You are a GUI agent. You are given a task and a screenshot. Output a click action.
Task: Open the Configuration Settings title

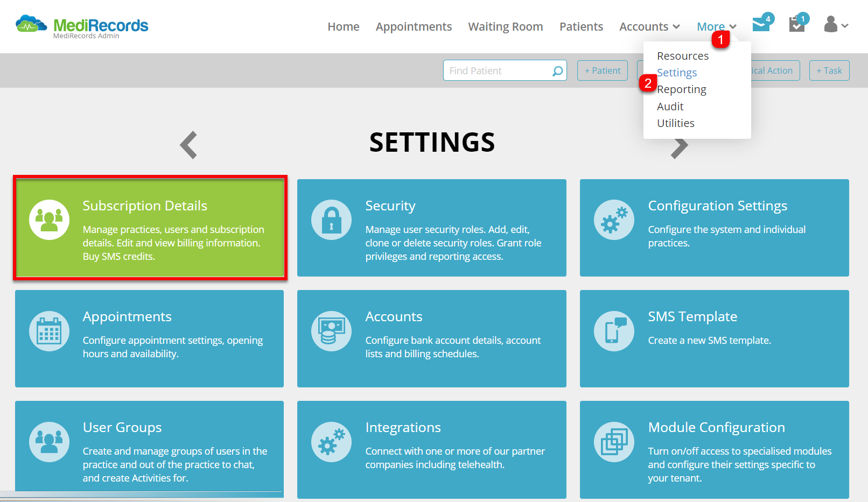pos(717,206)
